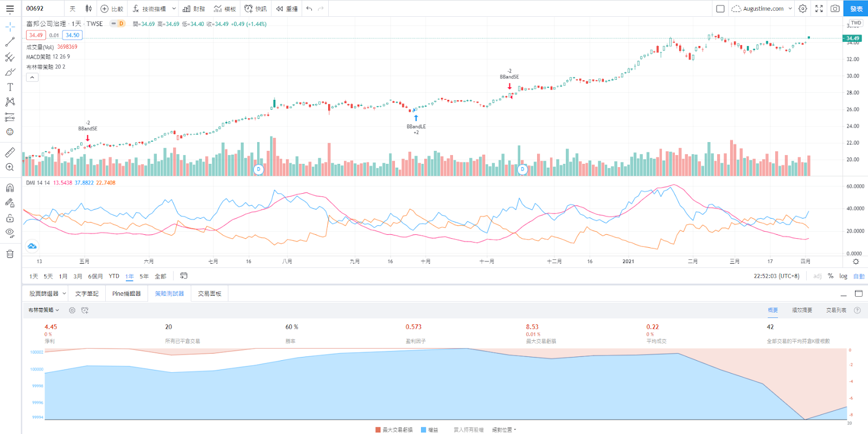Image resolution: width=868 pixels, height=434 pixels.
Task: Open indicator templates (模板) menu
Action: click(x=225, y=9)
